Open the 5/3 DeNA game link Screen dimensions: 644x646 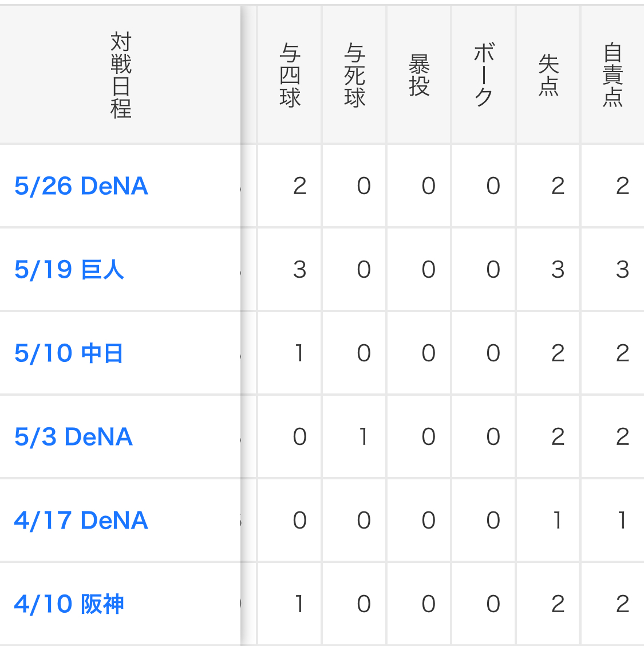coord(73,437)
